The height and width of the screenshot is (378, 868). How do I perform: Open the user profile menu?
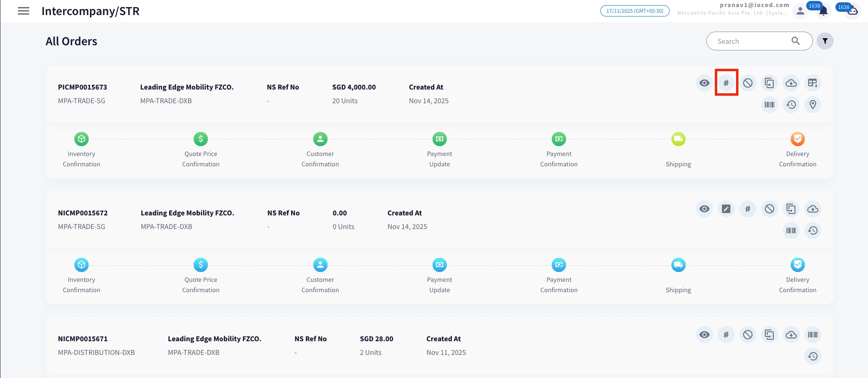pos(800,11)
